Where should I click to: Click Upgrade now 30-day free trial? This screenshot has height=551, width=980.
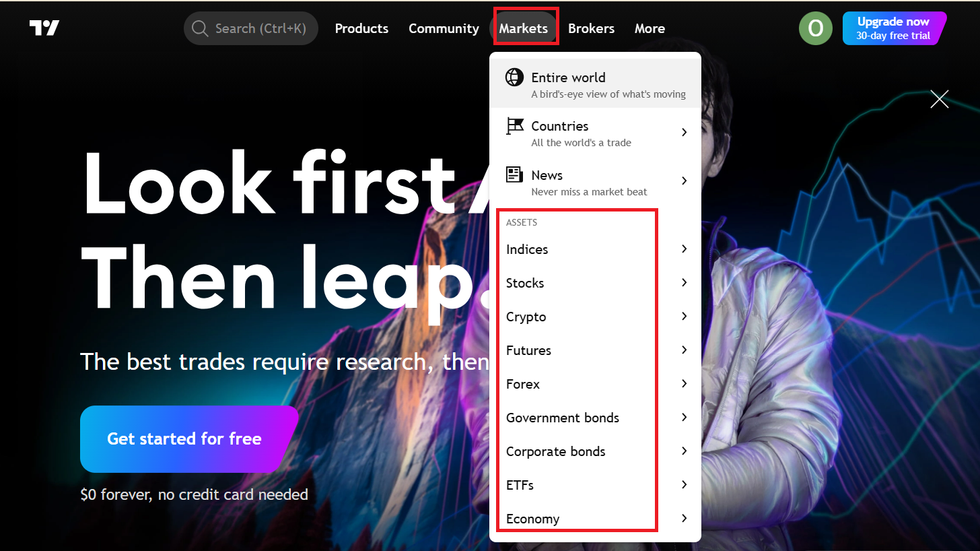[893, 28]
